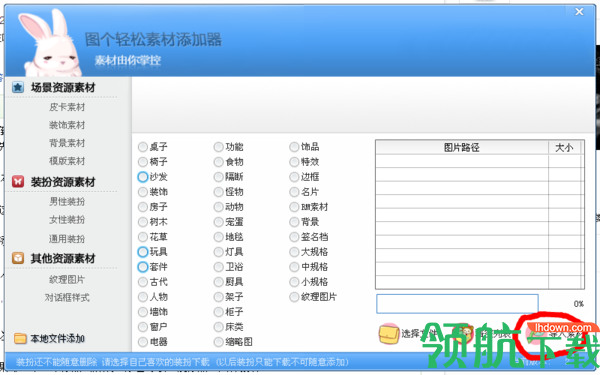600x375 pixels.
Task: Select the 地毯 radio button
Action: click(x=218, y=237)
